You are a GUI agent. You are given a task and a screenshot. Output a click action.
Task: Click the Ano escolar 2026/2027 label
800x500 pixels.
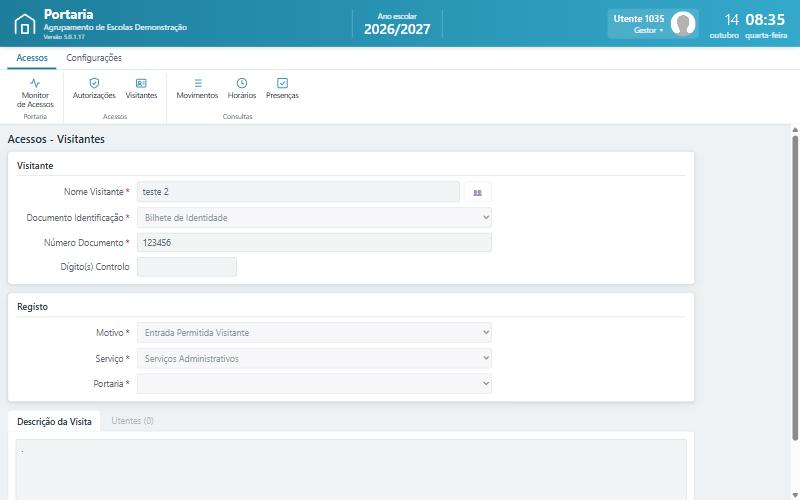(x=397, y=24)
